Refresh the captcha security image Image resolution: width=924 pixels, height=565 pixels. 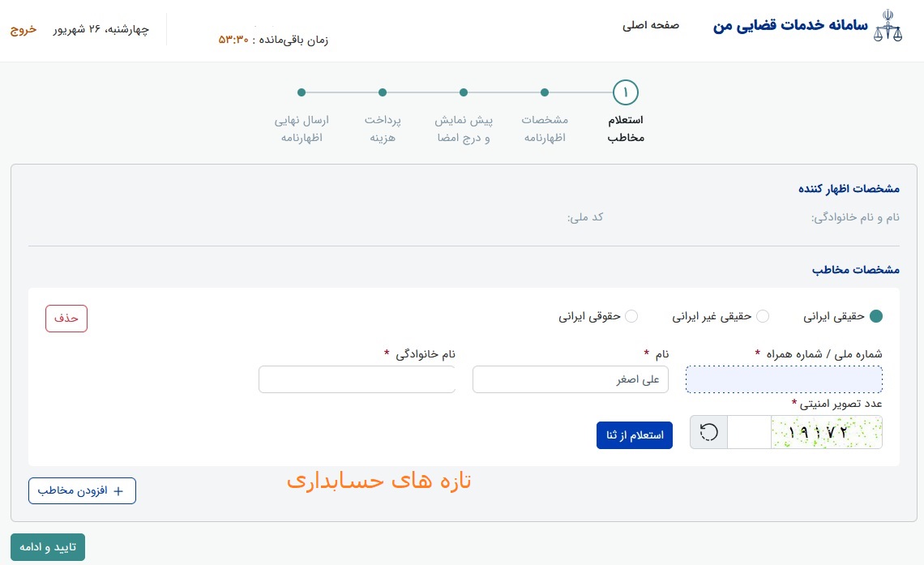point(708,432)
